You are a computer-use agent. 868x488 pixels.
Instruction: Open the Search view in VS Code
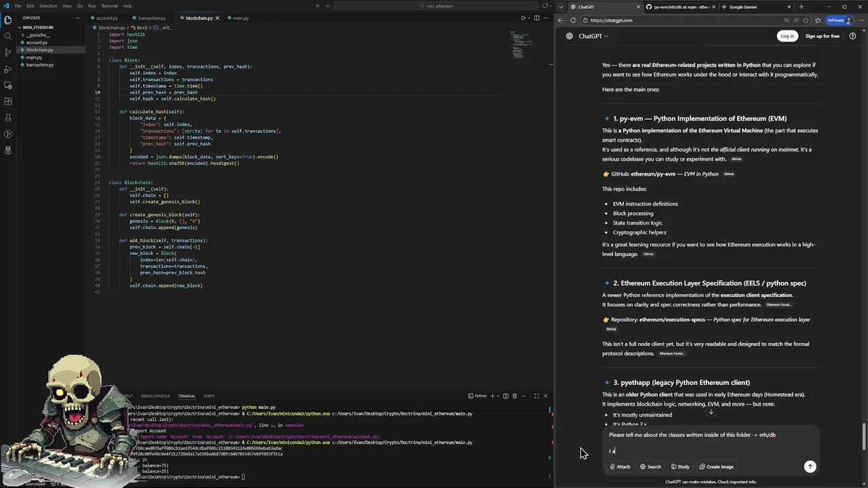pyautogui.click(x=7, y=36)
